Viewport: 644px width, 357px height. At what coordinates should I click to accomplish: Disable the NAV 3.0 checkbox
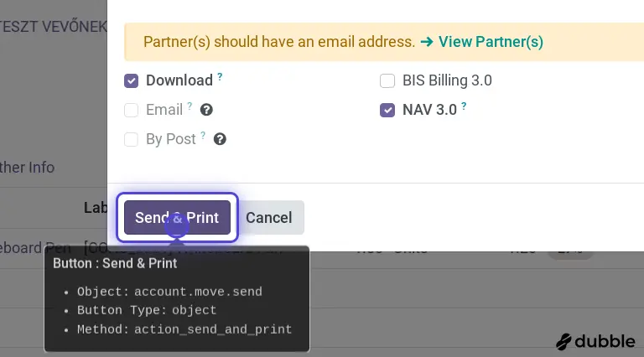point(387,110)
